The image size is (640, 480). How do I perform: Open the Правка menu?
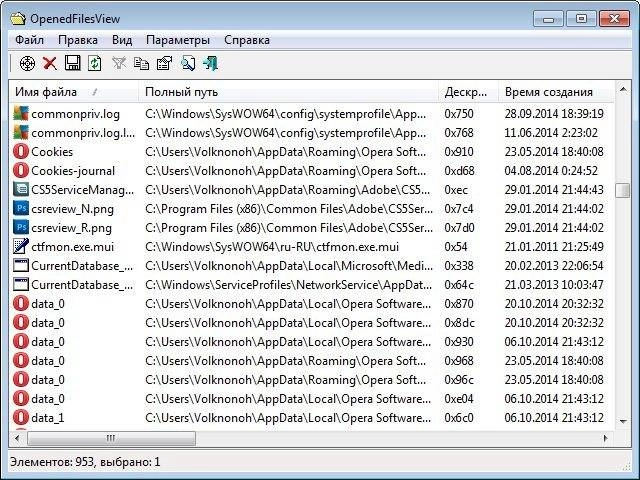[78, 40]
